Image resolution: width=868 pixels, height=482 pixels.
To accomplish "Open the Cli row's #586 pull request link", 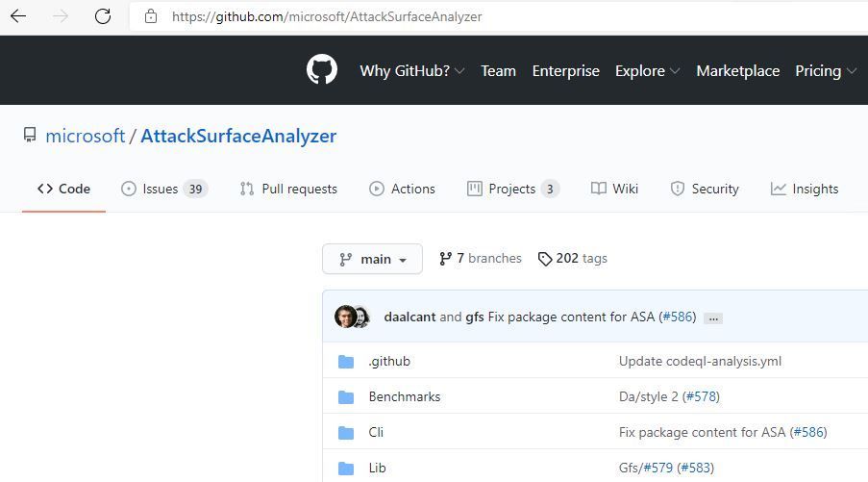I will (x=808, y=432).
